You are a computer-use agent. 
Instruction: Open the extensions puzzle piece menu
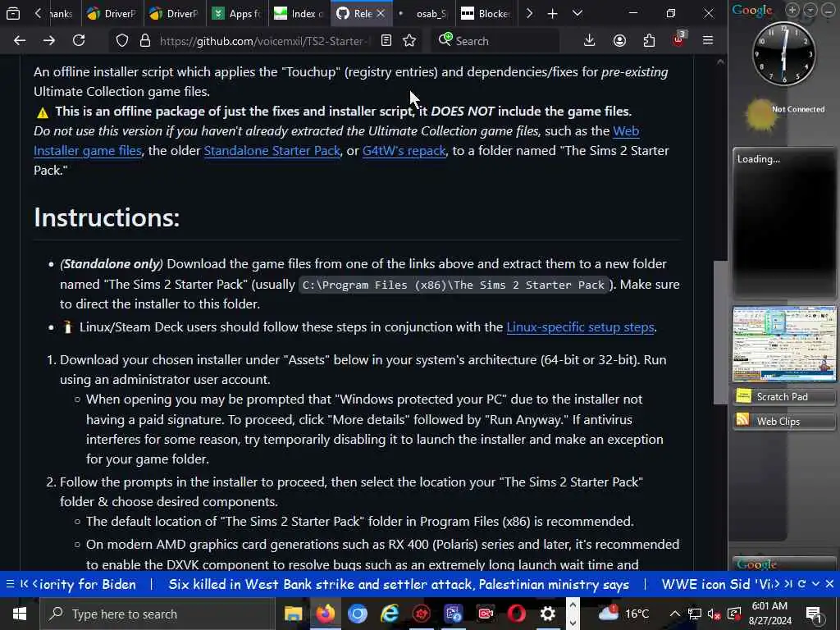(650, 41)
